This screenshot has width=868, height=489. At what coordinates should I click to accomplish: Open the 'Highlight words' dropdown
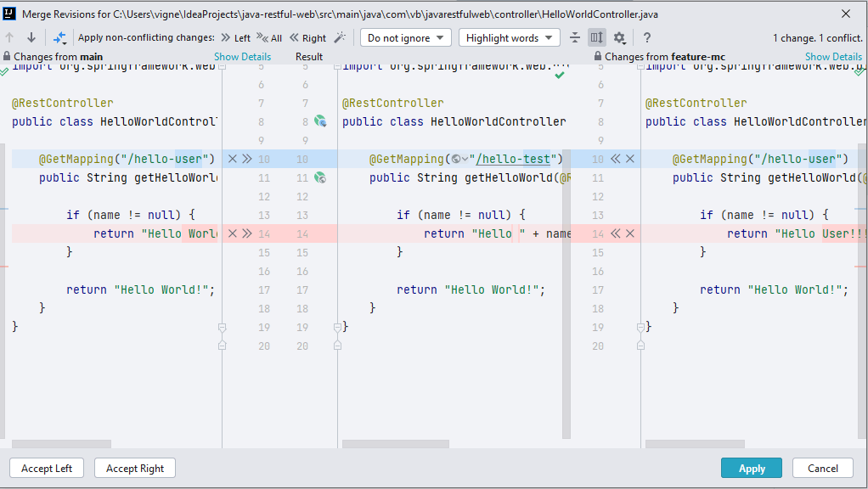[x=506, y=37]
